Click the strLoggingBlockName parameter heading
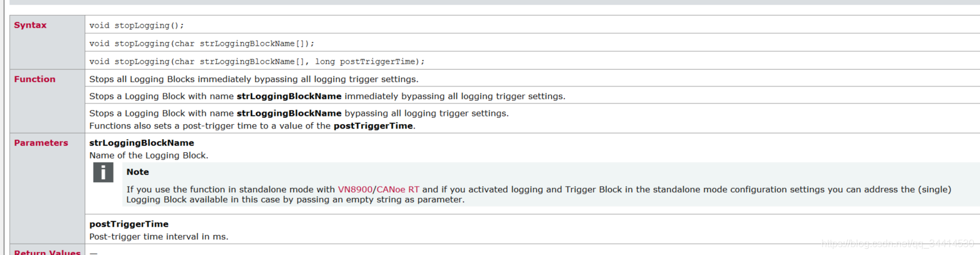 (142, 143)
